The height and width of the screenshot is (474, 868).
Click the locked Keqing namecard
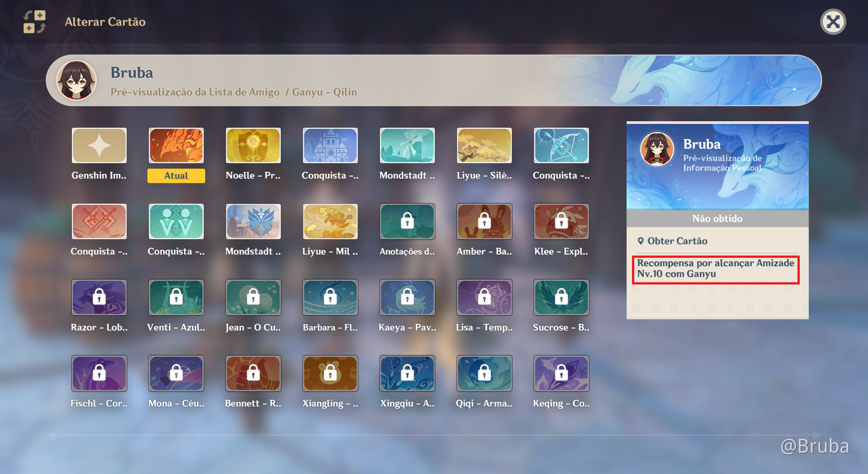pos(561,373)
